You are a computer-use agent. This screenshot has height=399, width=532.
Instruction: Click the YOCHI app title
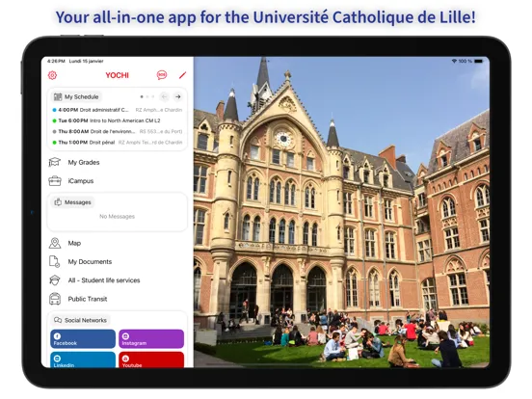click(x=117, y=75)
